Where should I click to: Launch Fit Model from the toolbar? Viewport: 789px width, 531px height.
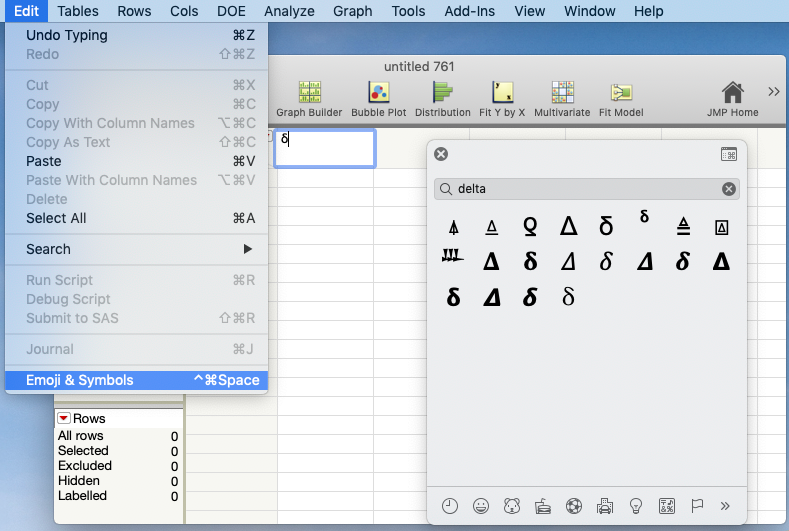point(621,99)
